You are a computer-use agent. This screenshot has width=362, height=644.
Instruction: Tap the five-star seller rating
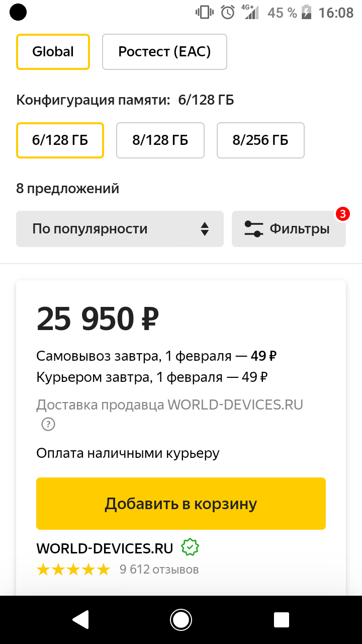(73, 570)
